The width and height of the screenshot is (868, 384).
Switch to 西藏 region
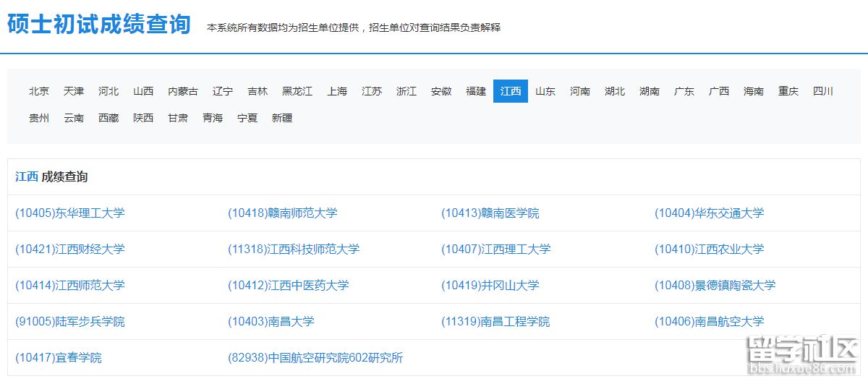pyautogui.click(x=109, y=118)
